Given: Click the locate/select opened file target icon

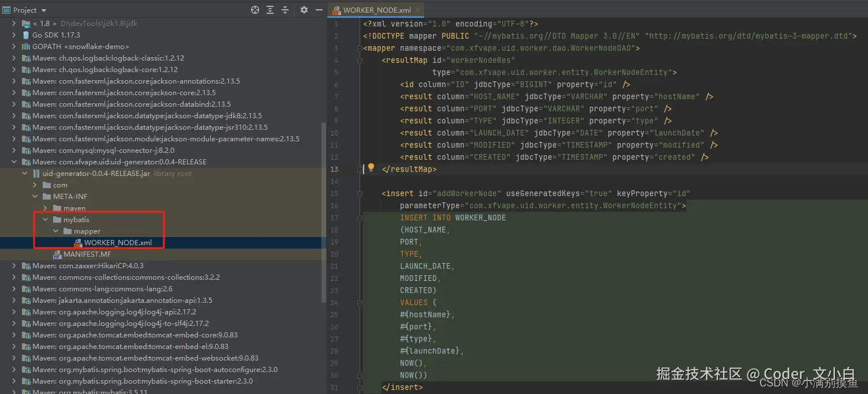Looking at the screenshot, I should (x=255, y=10).
